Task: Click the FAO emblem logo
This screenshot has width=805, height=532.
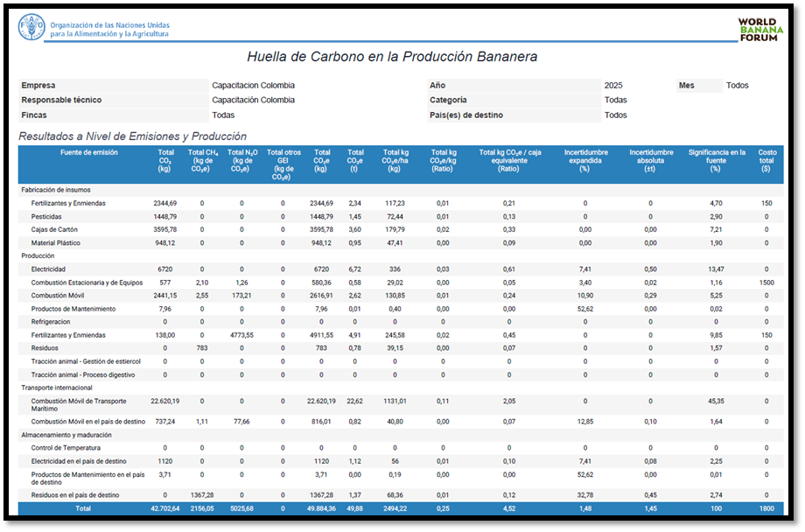Action: point(31,28)
